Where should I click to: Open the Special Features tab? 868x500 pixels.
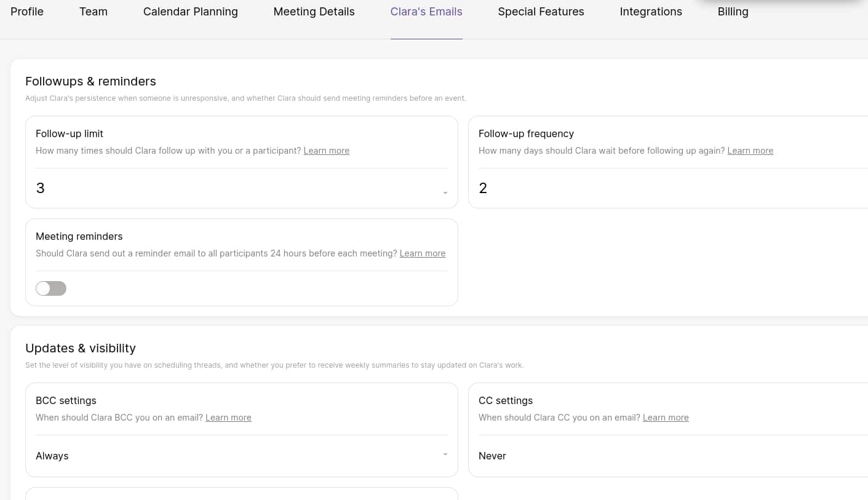[x=541, y=12]
